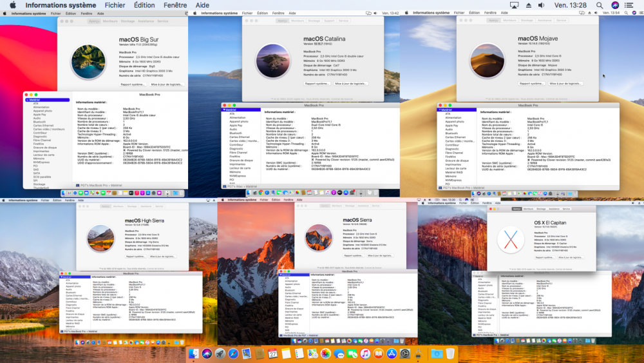The width and height of the screenshot is (644, 363).
Task: Select Alimentation in Catalina sidebar
Action: tap(238, 117)
